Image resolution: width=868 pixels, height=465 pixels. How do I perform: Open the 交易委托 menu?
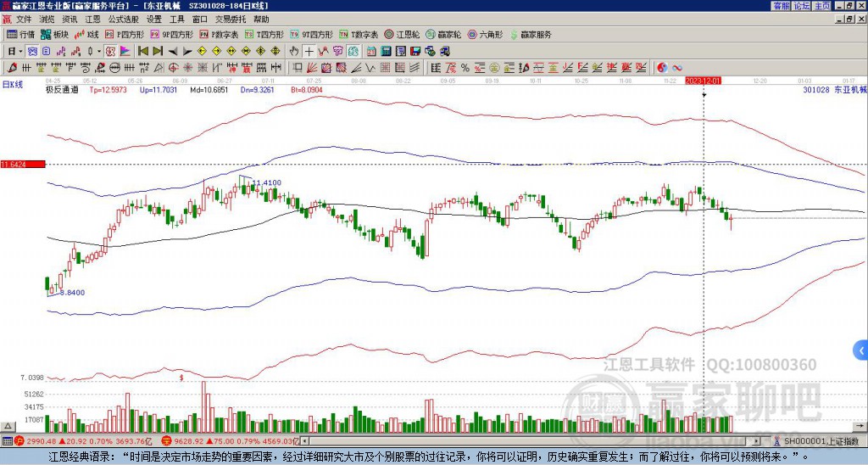click(231, 20)
